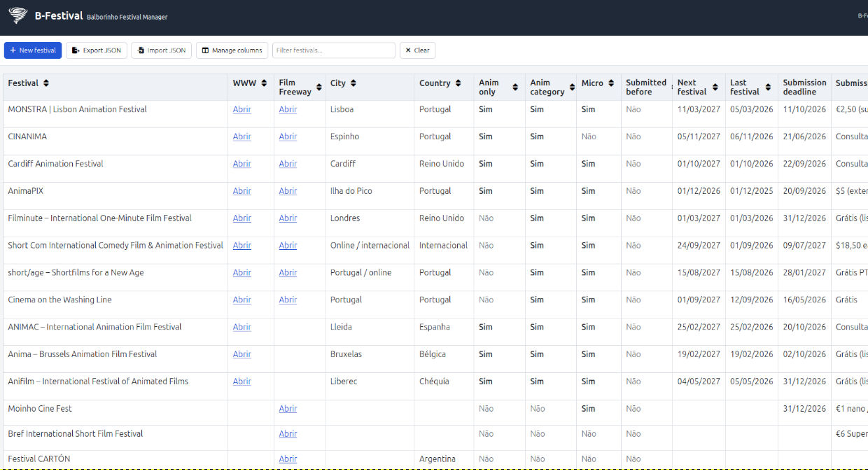This screenshot has height=476, width=868.
Task: Open Film Freeway link for Bref International
Action: point(288,434)
